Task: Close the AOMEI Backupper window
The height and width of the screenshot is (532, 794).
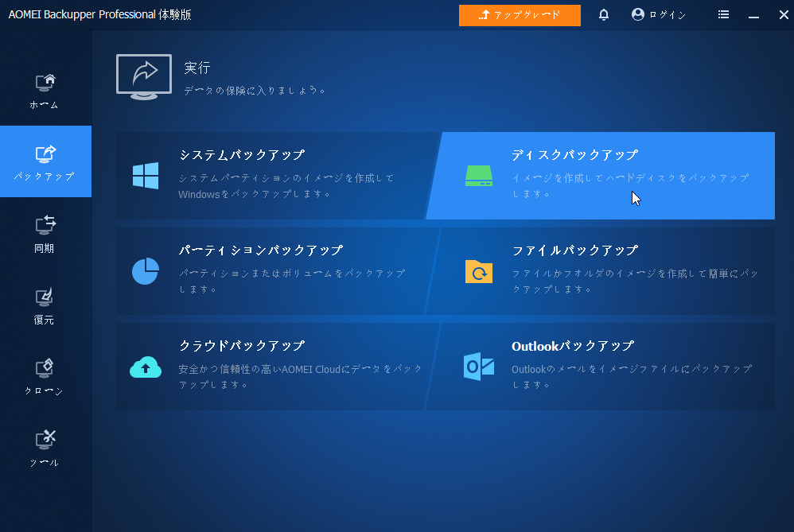Action: [784, 14]
